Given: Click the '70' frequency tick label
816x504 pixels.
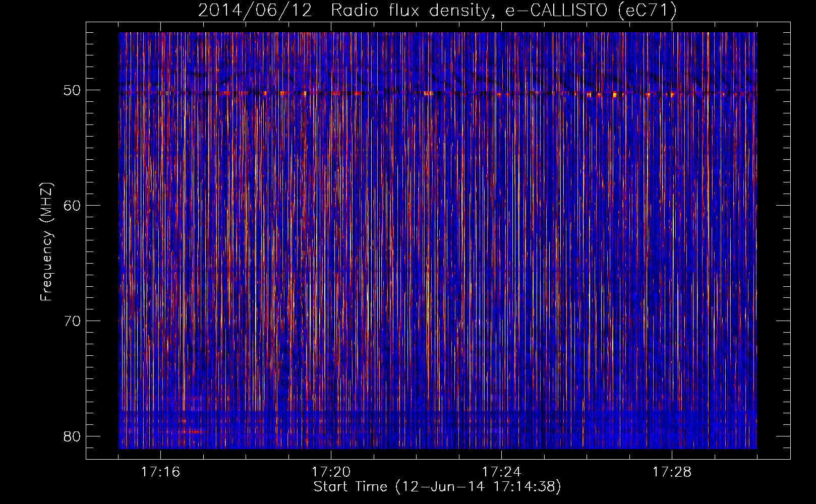Looking at the screenshot, I should (72, 321).
